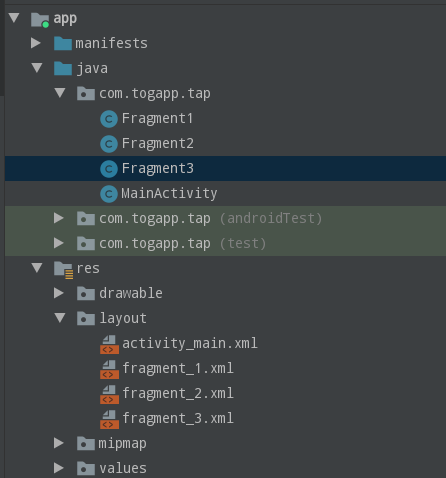The width and height of the screenshot is (446, 478).
Task: Click the Fragment2 class icon
Action: pyautogui.click(x=109, y=144)
